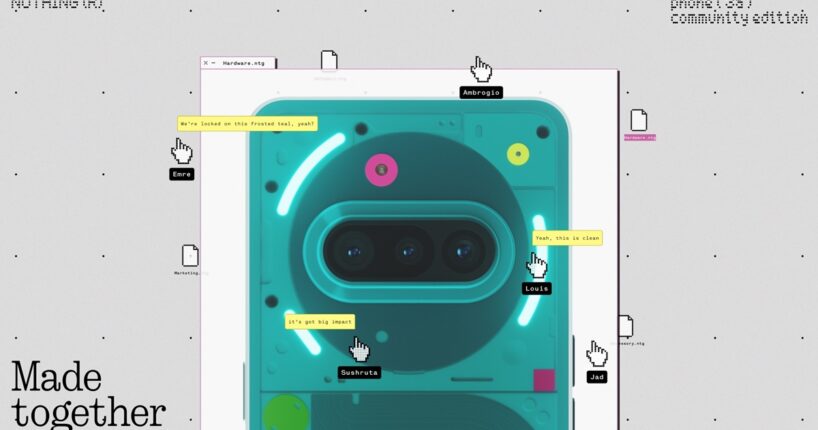The image size is (818, 430).
Task: Click the green circle at phone bottom
Action: [284, 414]
